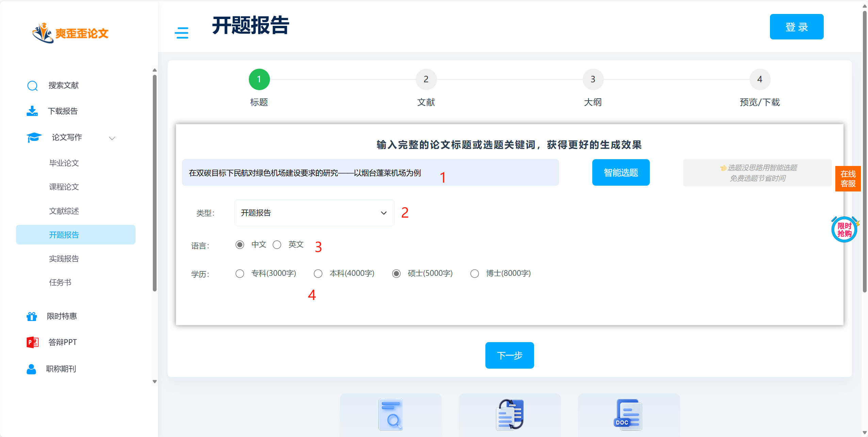The height and width of the screenshot is (437, 868).
Task: Open the 限时抢购 alarm clock badge
Action: pyautogui.click(x=845, y=230)
